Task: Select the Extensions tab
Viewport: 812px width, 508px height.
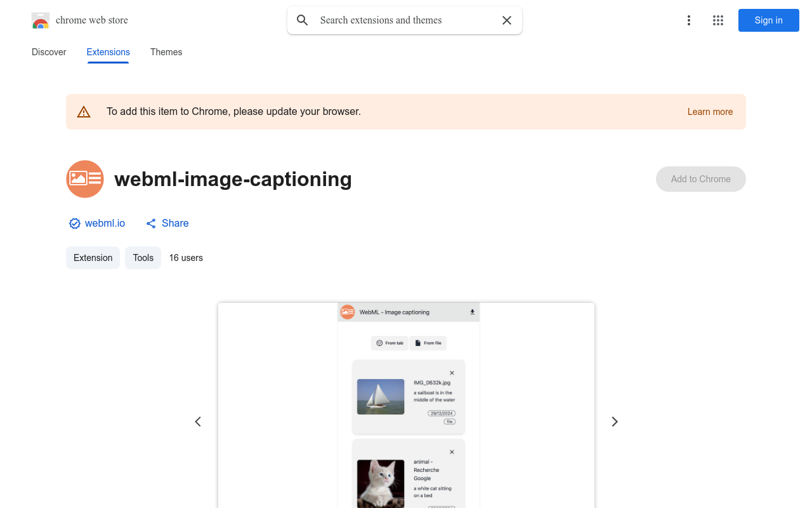Action: coord(108,52)
